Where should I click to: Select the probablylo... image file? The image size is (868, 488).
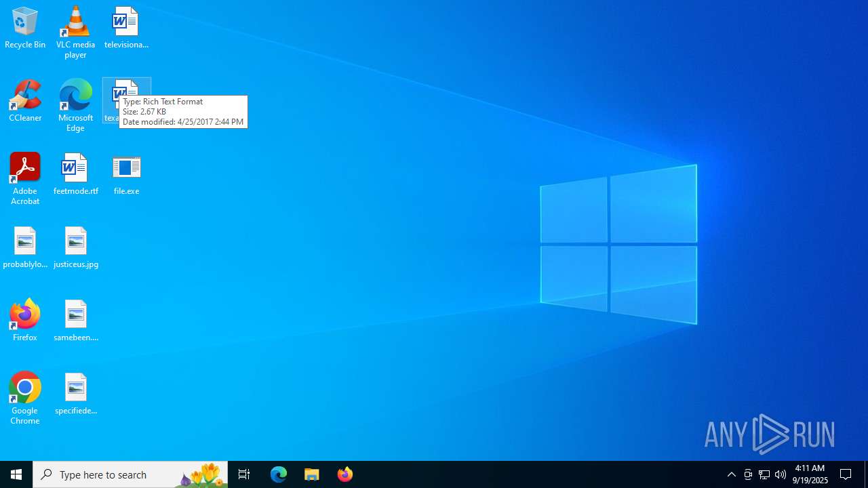point(25,248)
